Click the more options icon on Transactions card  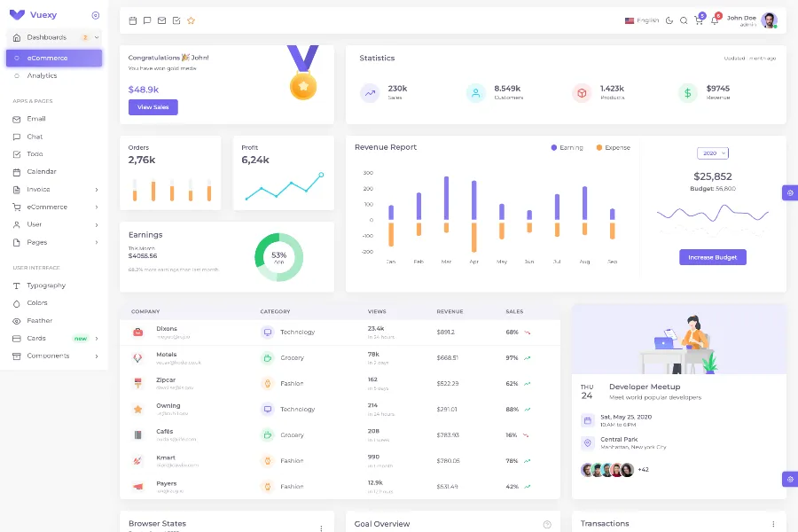pyautogui.click(x=773, y=524)
